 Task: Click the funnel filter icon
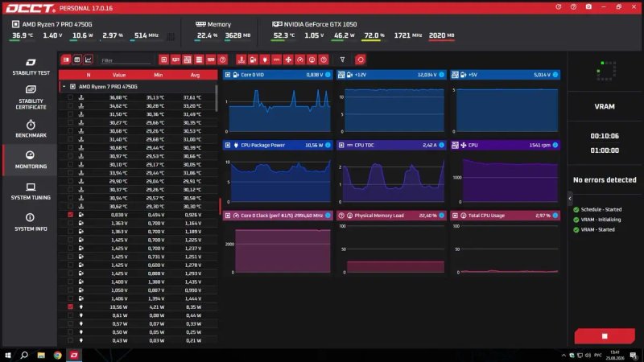[342, 60]
